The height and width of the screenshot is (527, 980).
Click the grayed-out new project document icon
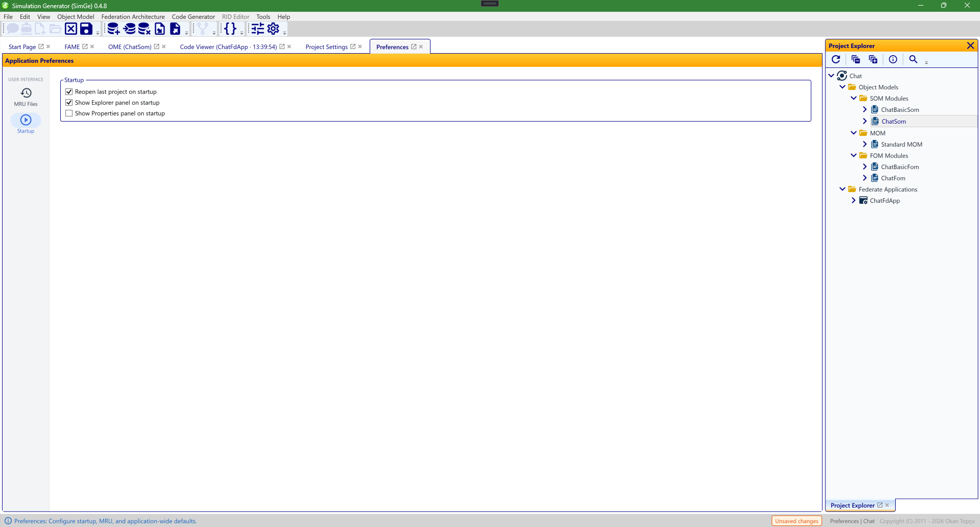[40, 29]
